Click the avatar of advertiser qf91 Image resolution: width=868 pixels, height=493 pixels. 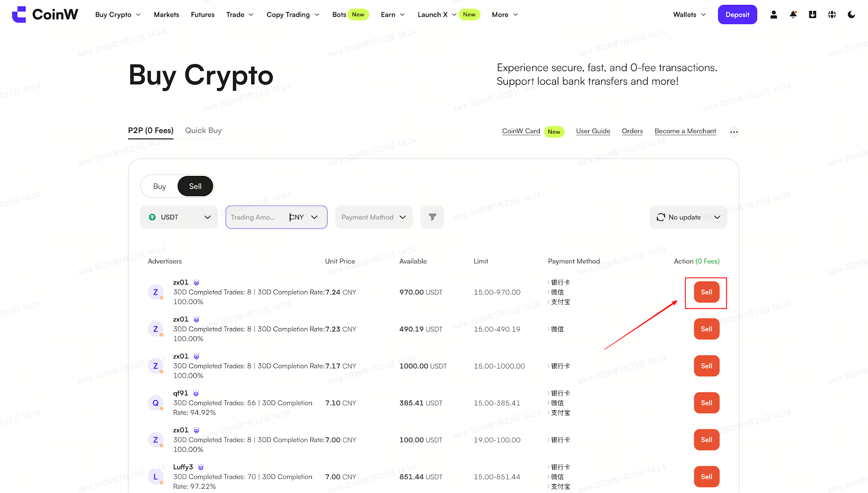[x=156, y=403]
